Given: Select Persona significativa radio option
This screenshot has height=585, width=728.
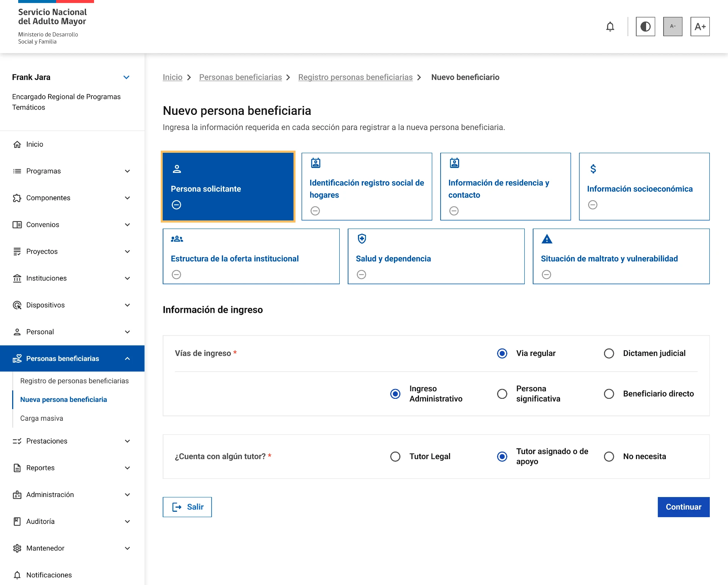Looking at the screenshot, I should [502, 394].
